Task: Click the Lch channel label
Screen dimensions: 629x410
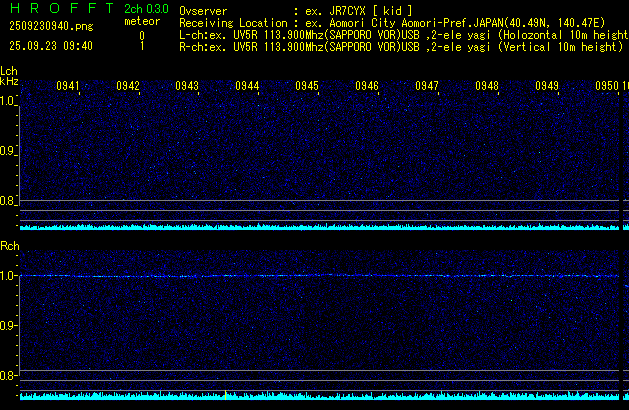Action: 9,71
